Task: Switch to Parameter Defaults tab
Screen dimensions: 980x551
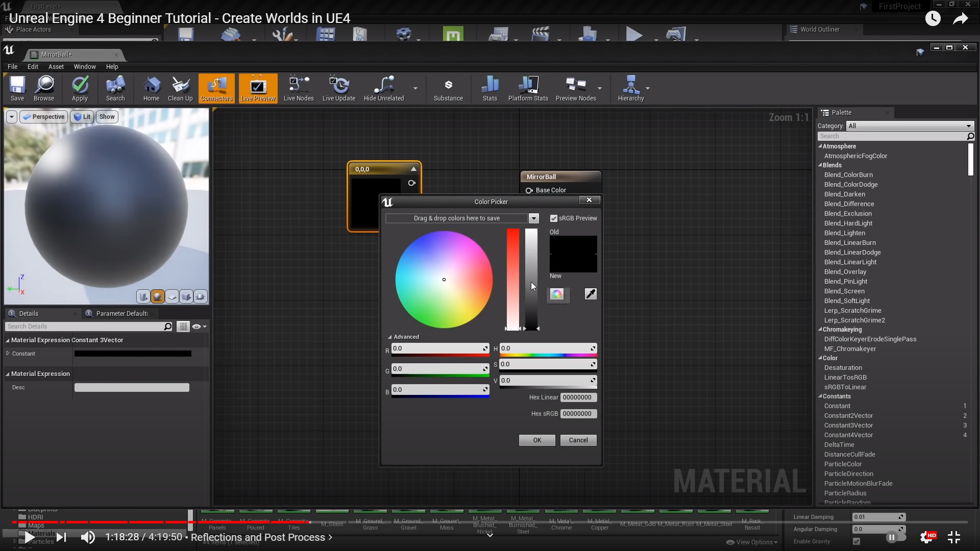Action: 121,314
